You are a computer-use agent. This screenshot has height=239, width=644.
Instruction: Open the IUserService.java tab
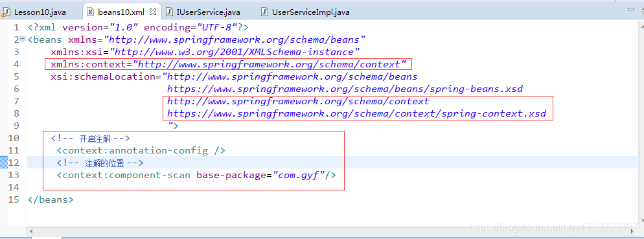click(208, 12)
